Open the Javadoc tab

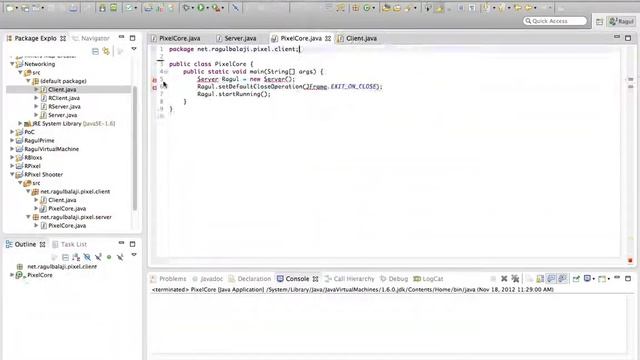[x=207, y=279]
